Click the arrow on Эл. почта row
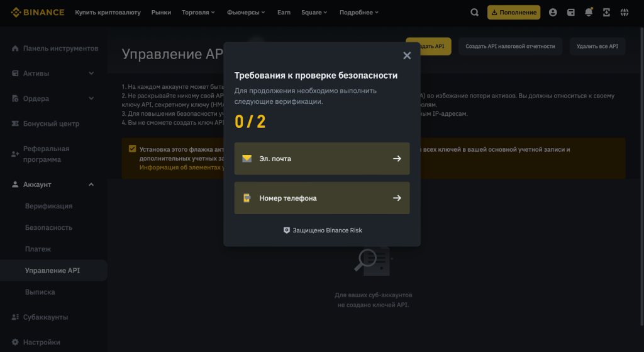This screenshot has width=644, height=352. click(x=397, y=158)
